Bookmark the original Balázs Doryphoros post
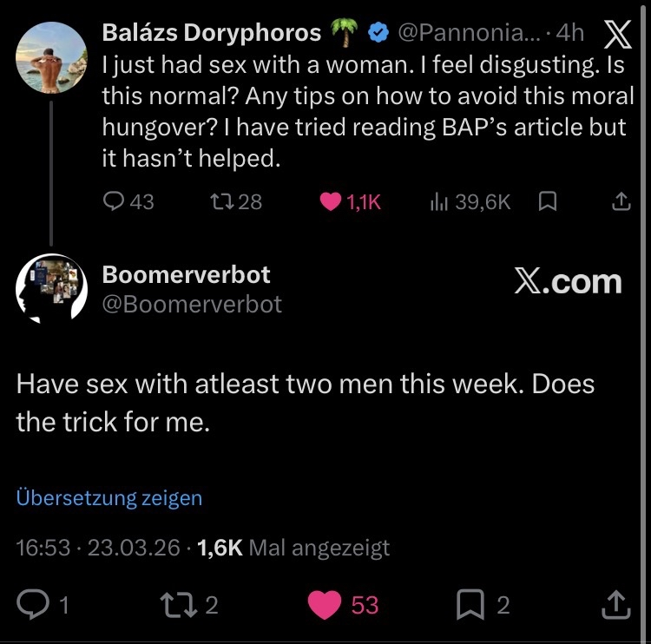 548,201
